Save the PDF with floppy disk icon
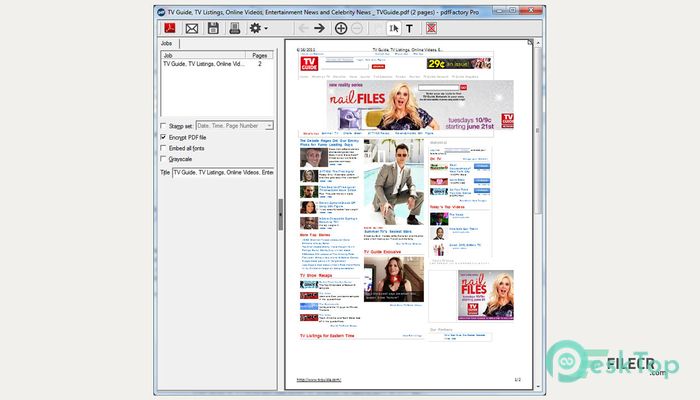Image resolution: width=700 pixels, height=400 pixels. pos(213,28)
